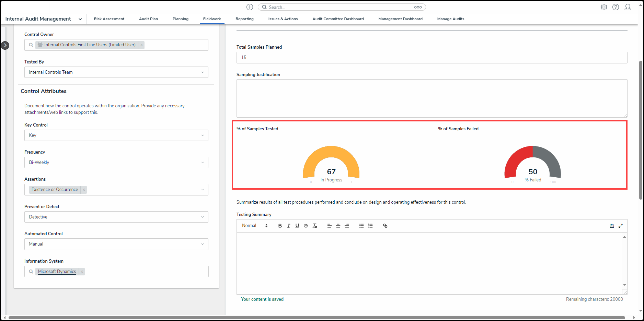The width and height of the screenshot is (644, 321).
Task: Click the Bold formatting icon
Action: [x=280, y=226]
